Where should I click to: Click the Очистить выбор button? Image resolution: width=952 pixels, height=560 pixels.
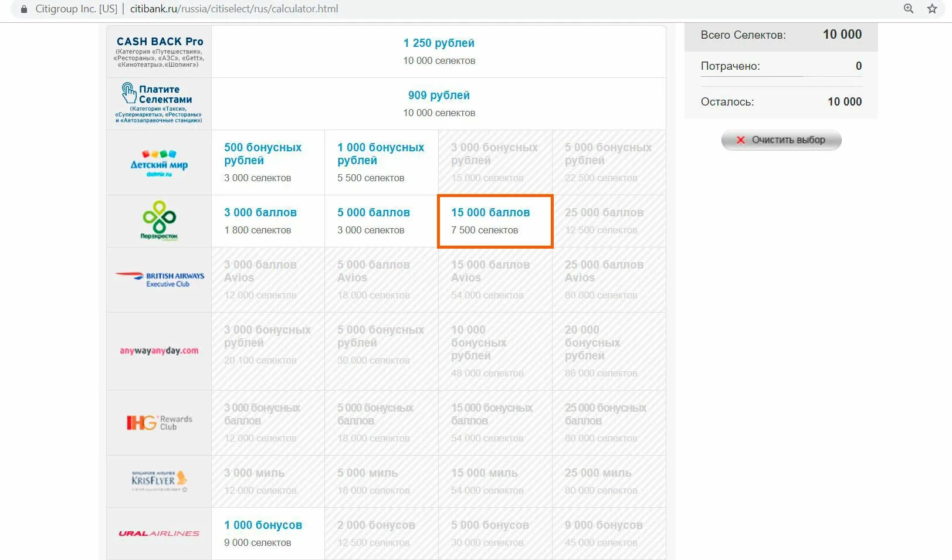[x=781, y=140]
